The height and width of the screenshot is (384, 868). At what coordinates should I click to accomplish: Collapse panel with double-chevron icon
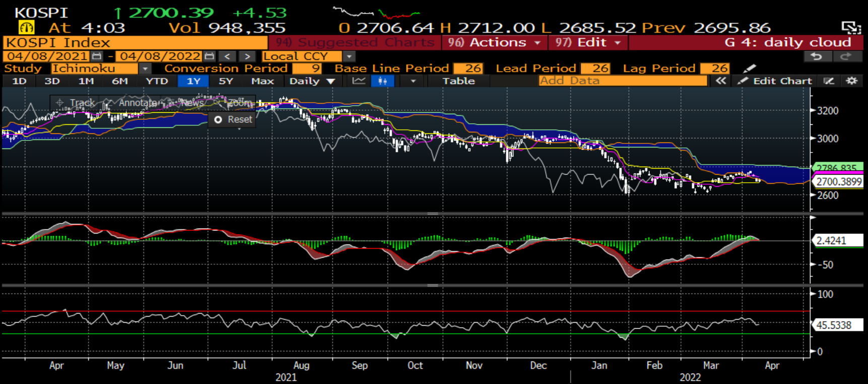[721, 81]
